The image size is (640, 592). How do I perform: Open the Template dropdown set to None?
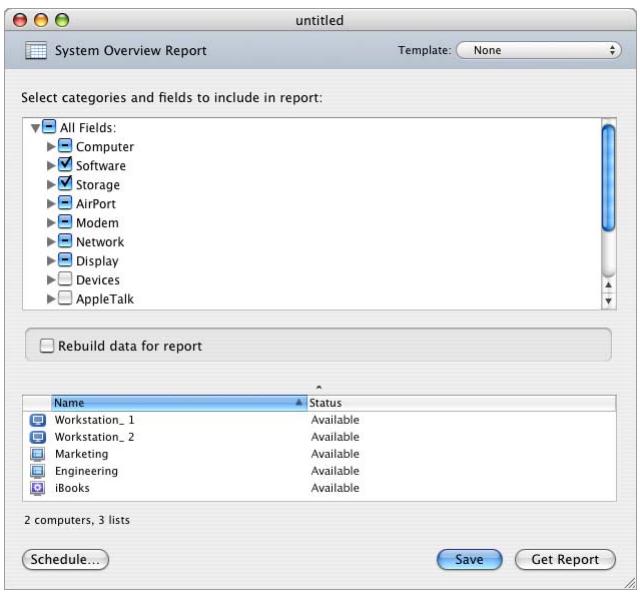539,51
